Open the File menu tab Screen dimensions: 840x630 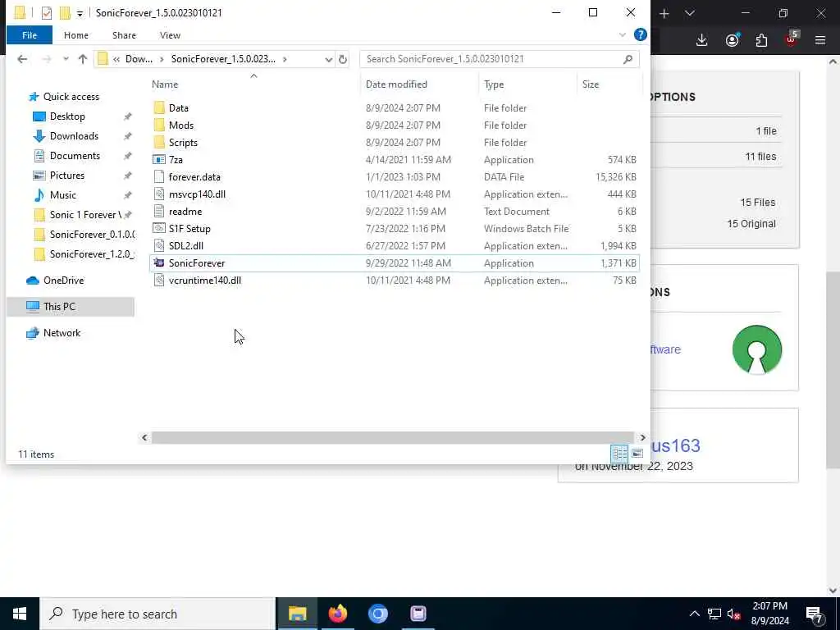[30, 34]
